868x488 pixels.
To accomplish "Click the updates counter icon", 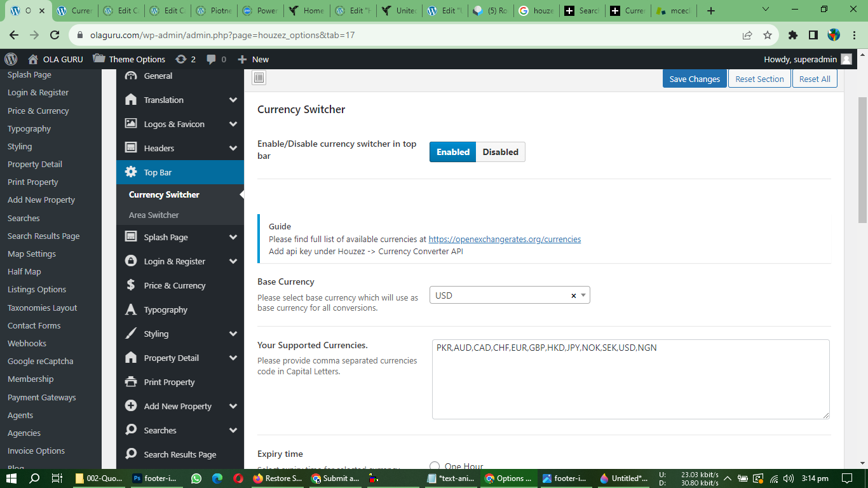I will click(181, 59).
